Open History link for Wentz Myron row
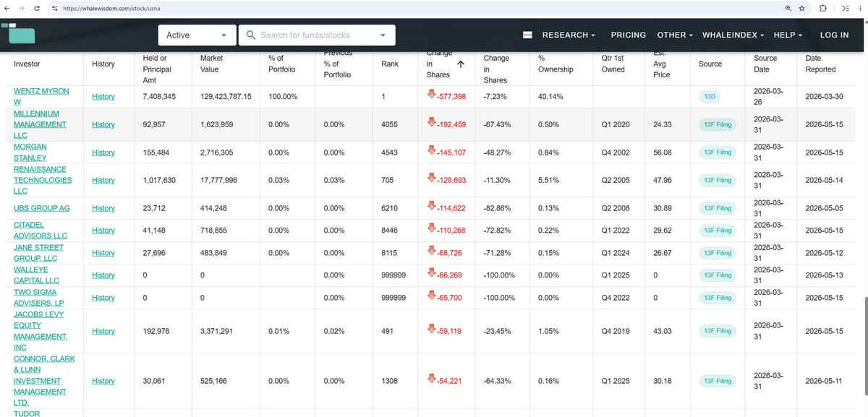Viewport: 868px width, 417px height. (x=103, y=96)
